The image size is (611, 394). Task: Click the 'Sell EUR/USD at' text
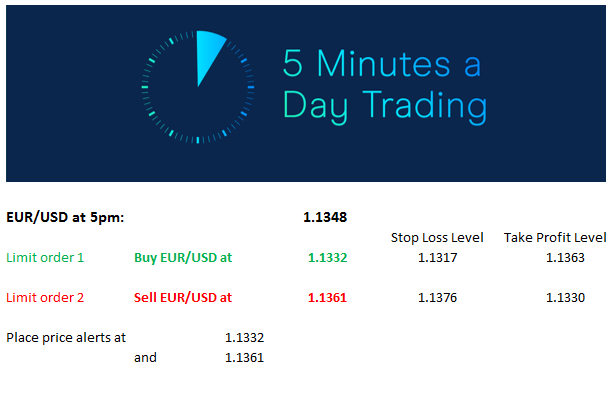[183, 298]
